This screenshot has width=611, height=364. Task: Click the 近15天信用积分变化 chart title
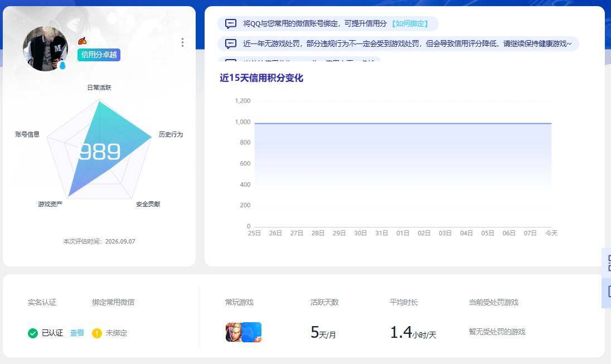pos(261,78)
